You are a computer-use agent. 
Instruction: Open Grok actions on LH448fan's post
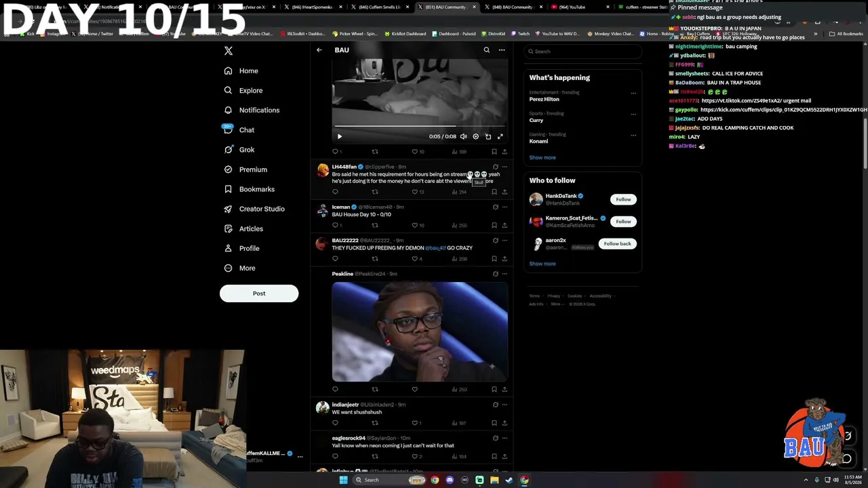(x=495, y=167)
